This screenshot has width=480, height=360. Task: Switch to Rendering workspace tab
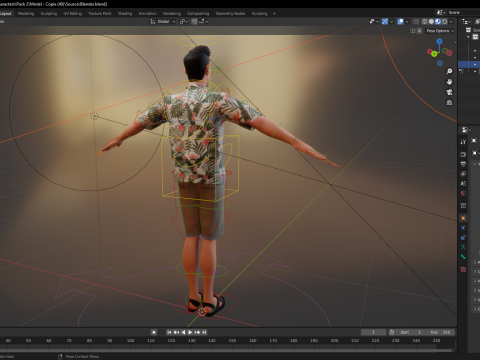point(172,13)
